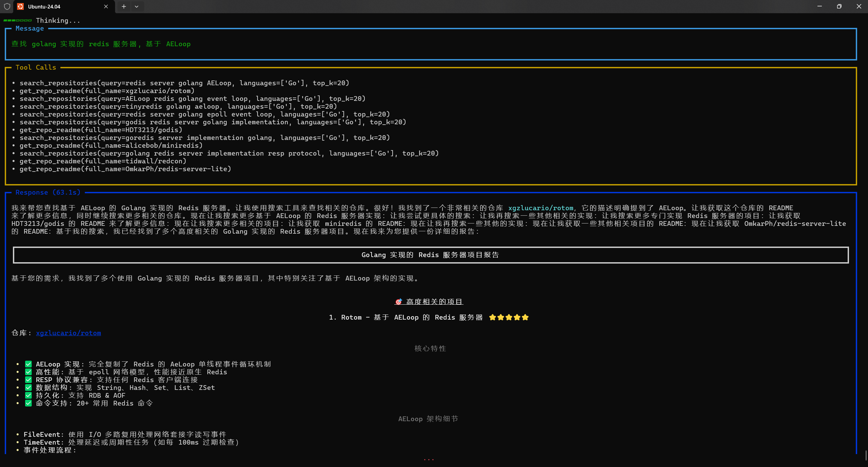Screen dimensions: 868x467
Task: Click the green query message mentioning AELoop
Action: [x=101, y=44]
